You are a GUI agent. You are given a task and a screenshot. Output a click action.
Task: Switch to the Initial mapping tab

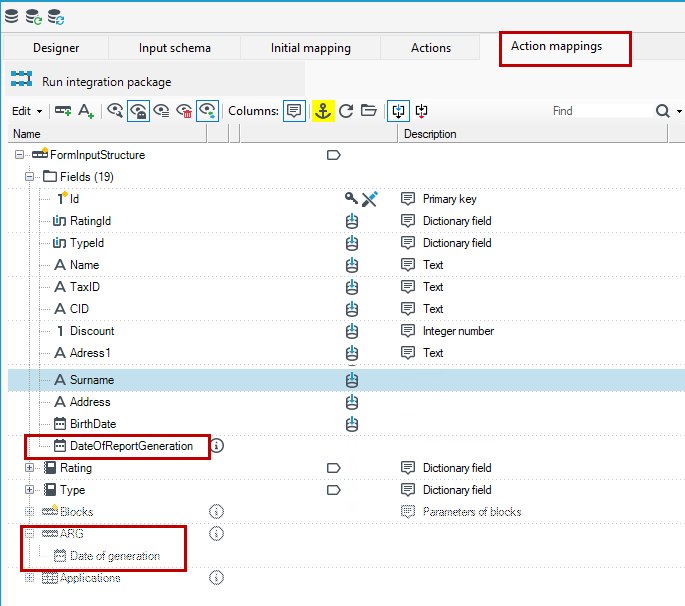tap(311, 48)
